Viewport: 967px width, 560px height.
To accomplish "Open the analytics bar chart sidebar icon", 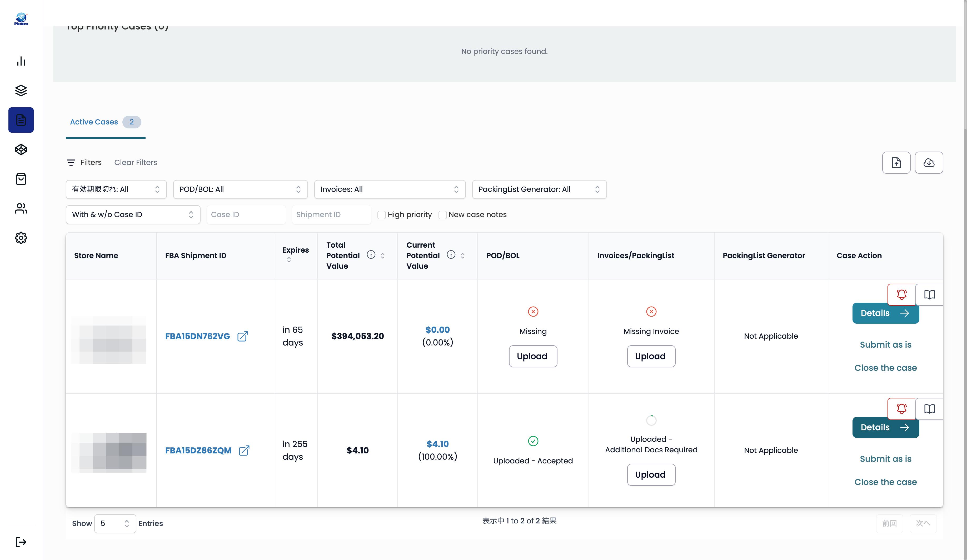I will pyautogui.click(x=21, y=61).
